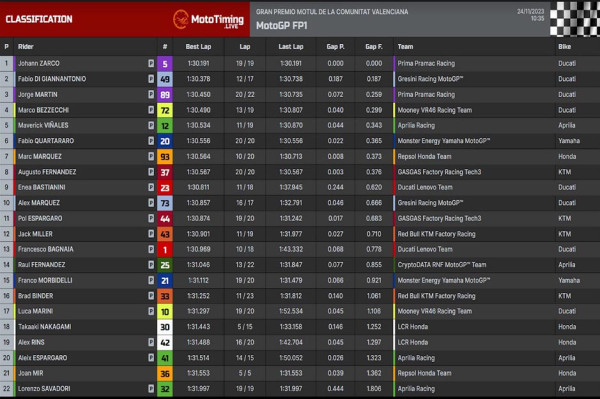Click the yellow number 72 badge
Screen dimensions: 600x399
[165, 110]
